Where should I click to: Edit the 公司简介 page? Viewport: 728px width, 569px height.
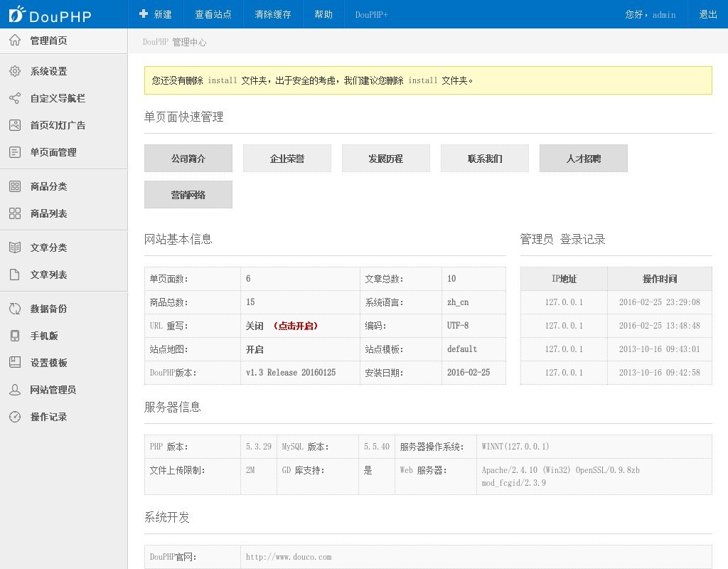(x=188, y=159)
